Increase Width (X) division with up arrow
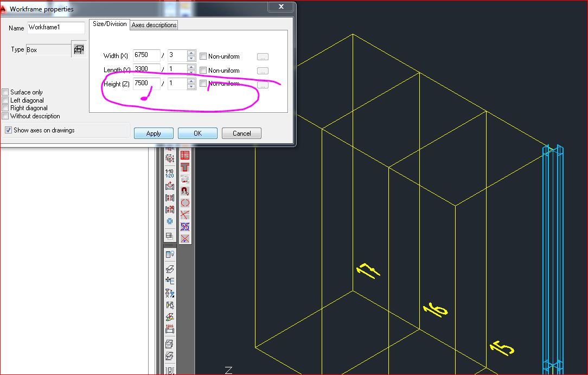The image size is (588, 375). [x=191, y=54]
